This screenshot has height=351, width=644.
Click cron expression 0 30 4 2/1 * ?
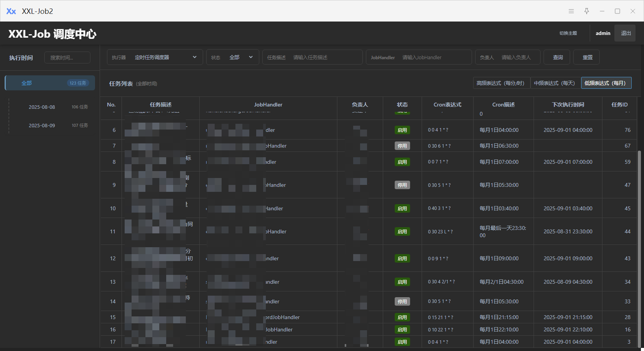pyautogui.click(x=441, y=282)
